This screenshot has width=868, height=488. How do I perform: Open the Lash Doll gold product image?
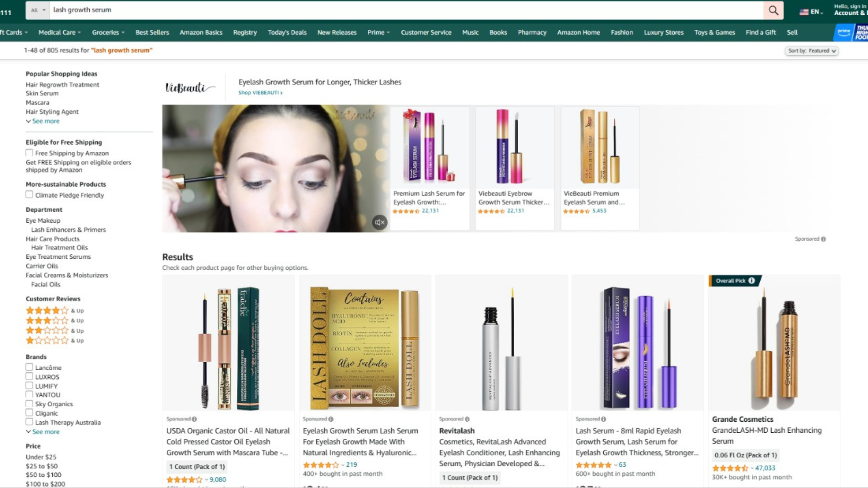coord(365,343)
